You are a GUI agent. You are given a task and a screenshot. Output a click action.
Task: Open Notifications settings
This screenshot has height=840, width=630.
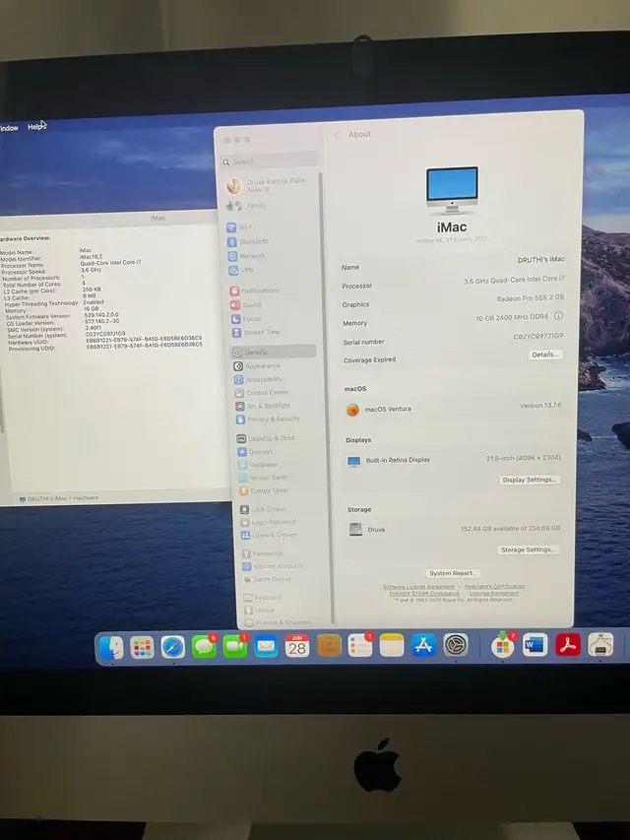(x=255, y=291)
